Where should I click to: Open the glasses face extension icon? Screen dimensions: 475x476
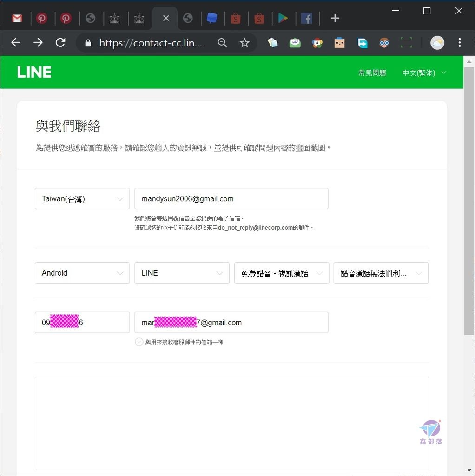pos(384,43)
